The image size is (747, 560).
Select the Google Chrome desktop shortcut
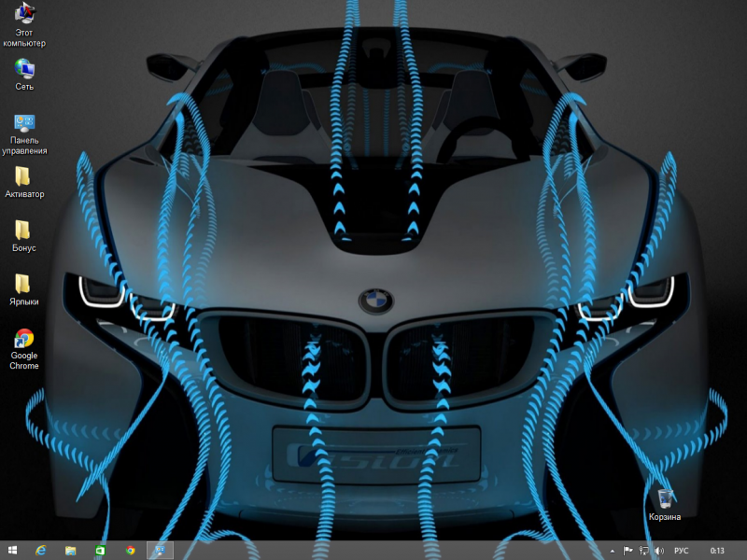24,349
